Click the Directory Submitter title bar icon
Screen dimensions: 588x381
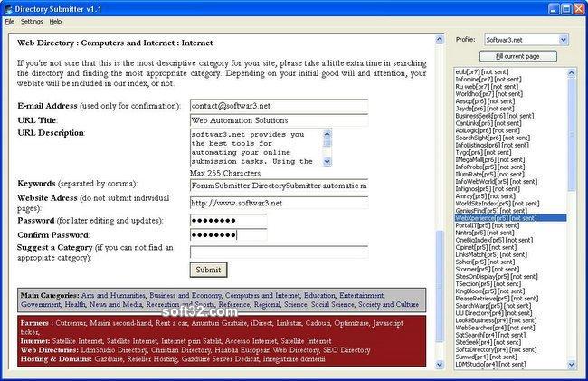point(9,9)
